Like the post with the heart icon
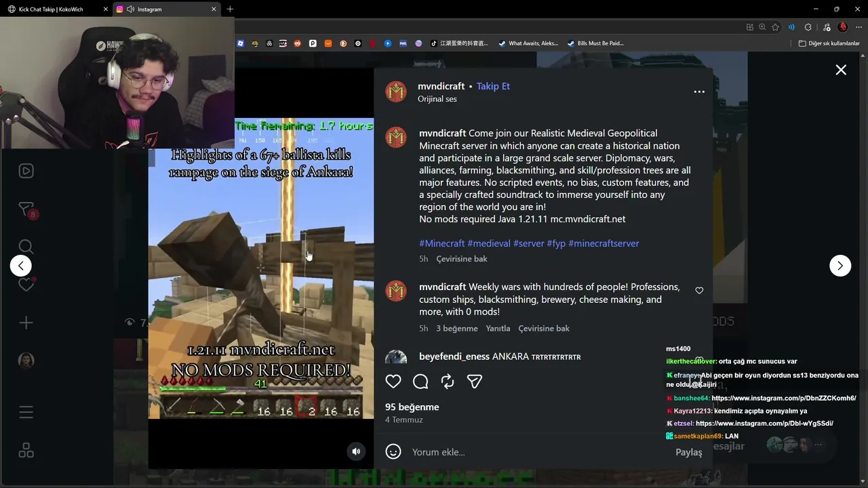 (x=393, y=382)
